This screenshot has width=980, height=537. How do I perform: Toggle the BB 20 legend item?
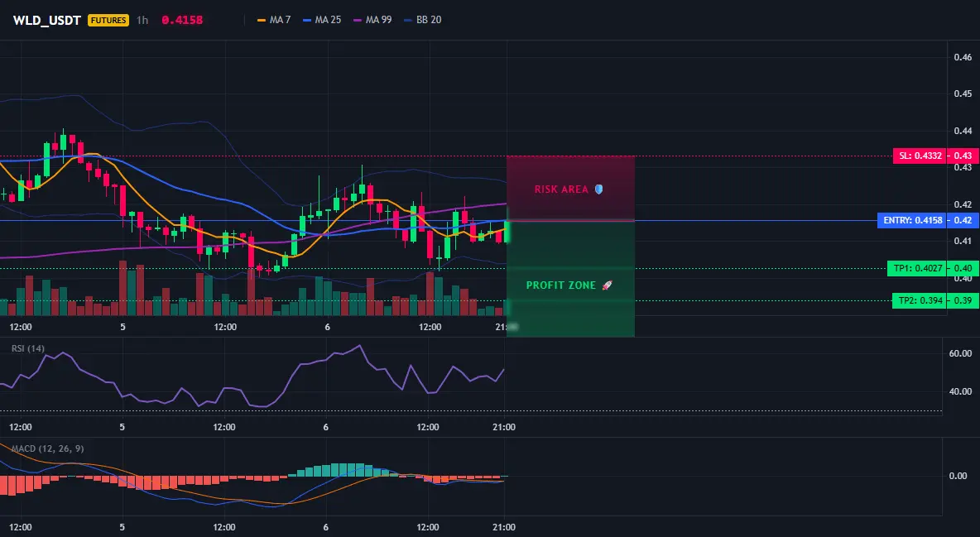(422, 20)
